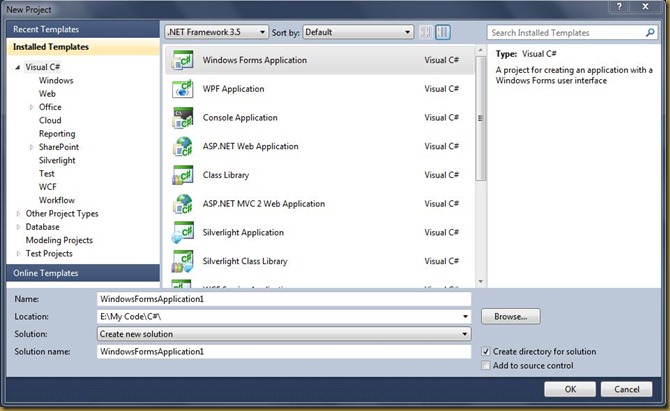Expand Other Project Types node
Screen dimensions: 670x411
click(18, 214)
